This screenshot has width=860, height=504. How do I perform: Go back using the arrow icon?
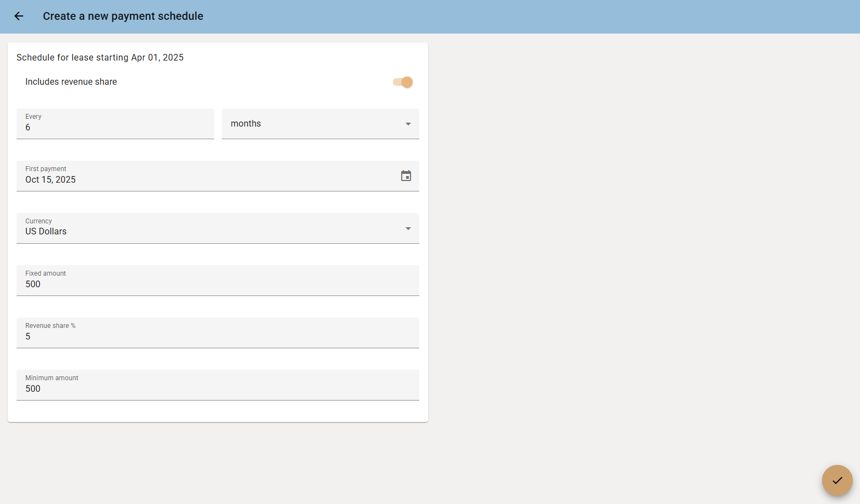tap(19, 16)
